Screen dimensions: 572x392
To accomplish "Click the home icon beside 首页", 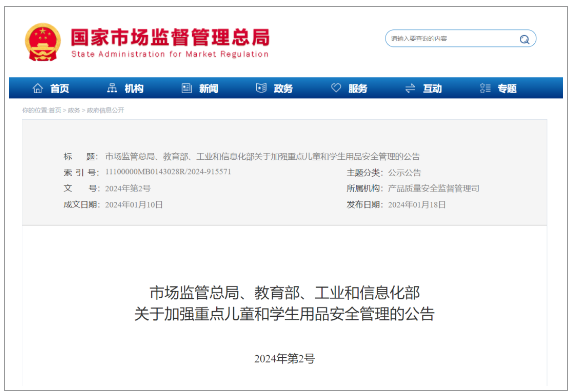I will tap(38, 88).
